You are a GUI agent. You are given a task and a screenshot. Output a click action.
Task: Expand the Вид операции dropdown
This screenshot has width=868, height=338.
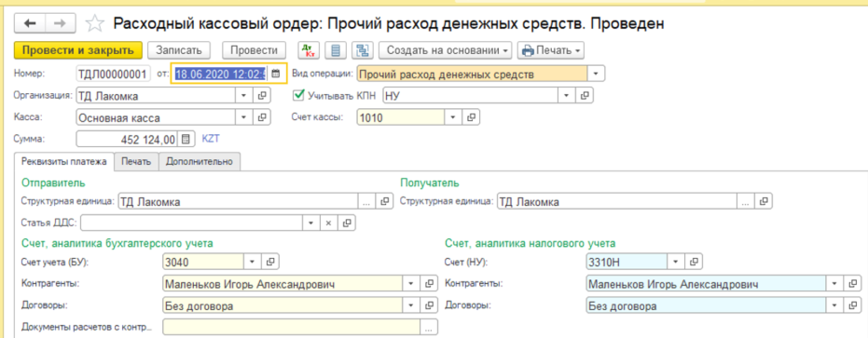tap(596, 74)
